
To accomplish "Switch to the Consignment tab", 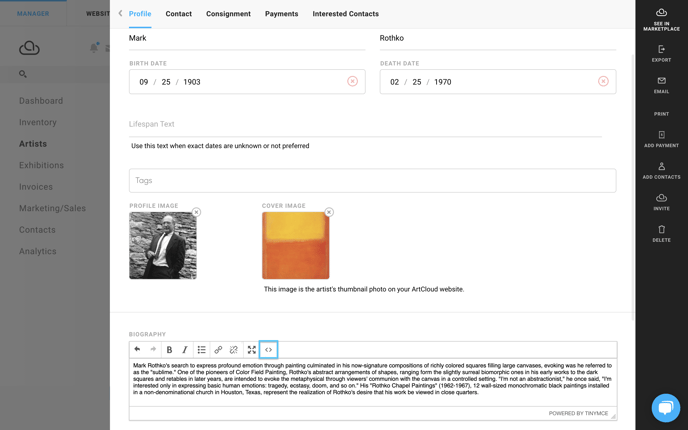I will point(228,14).
